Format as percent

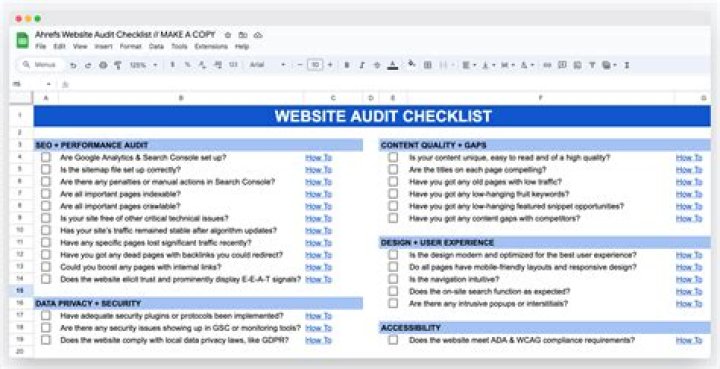[187, 65]
